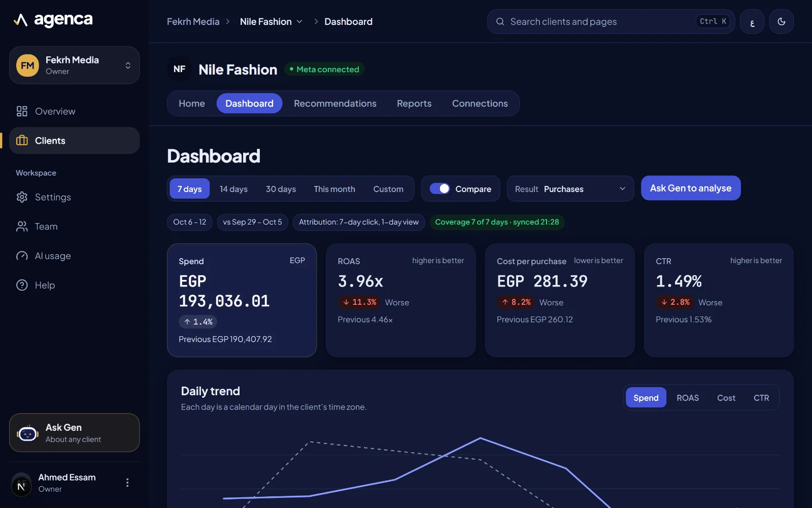Open the Help question mark icon
Screen dimensions: 812x508
[x=22, y=285]
